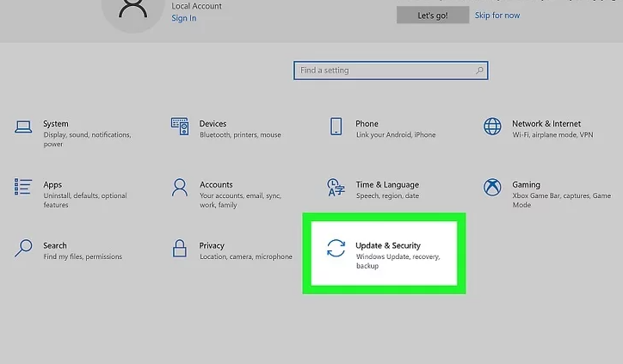
Task: Click the Search magnifier category icon
Action: pos(23,248)
